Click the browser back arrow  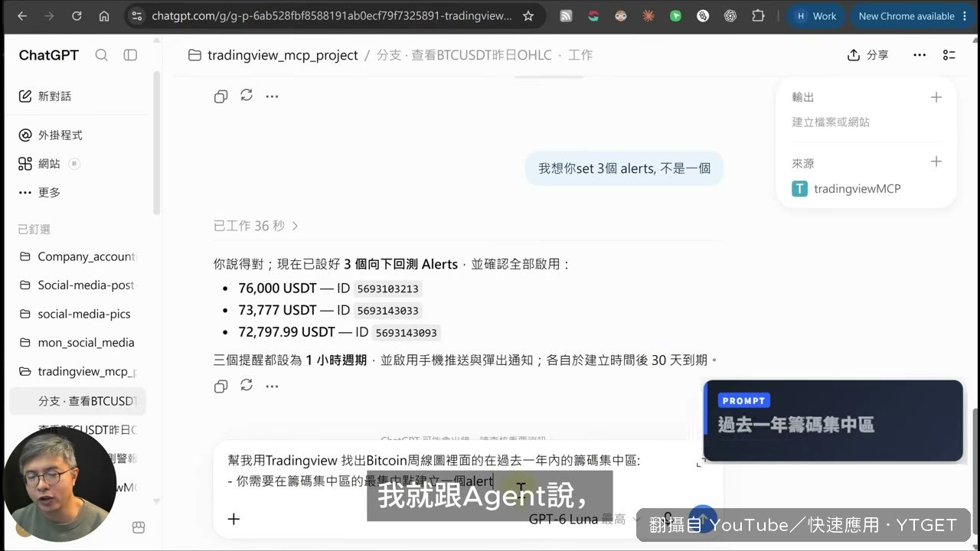tap(21, 15)
